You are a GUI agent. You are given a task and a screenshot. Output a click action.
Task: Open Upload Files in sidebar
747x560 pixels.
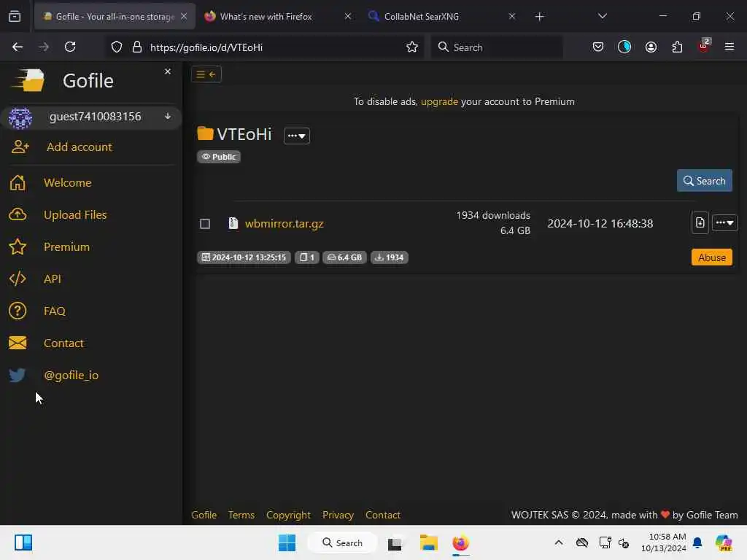click(x=75, y=215)
